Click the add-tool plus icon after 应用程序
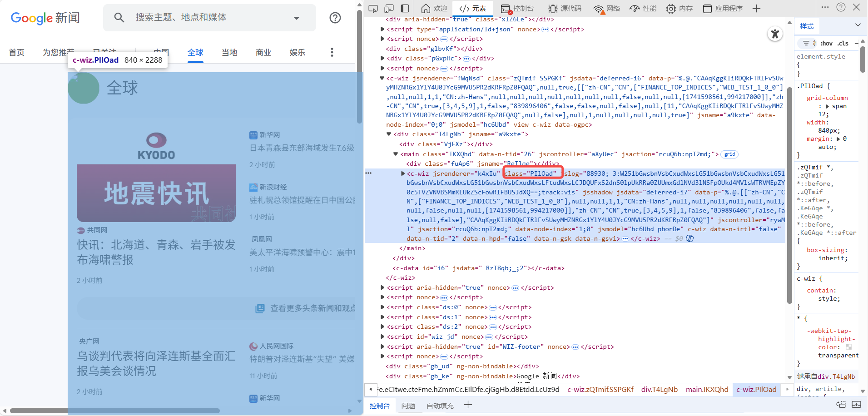The height and width of the screenshot is (416, 868). point(756,9)
